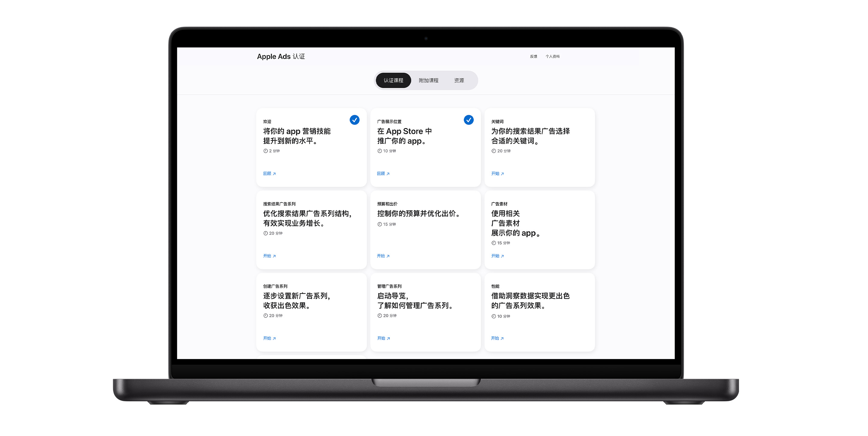Click 开始 on the 搜索结果广告系列 card

click(269, 256)
